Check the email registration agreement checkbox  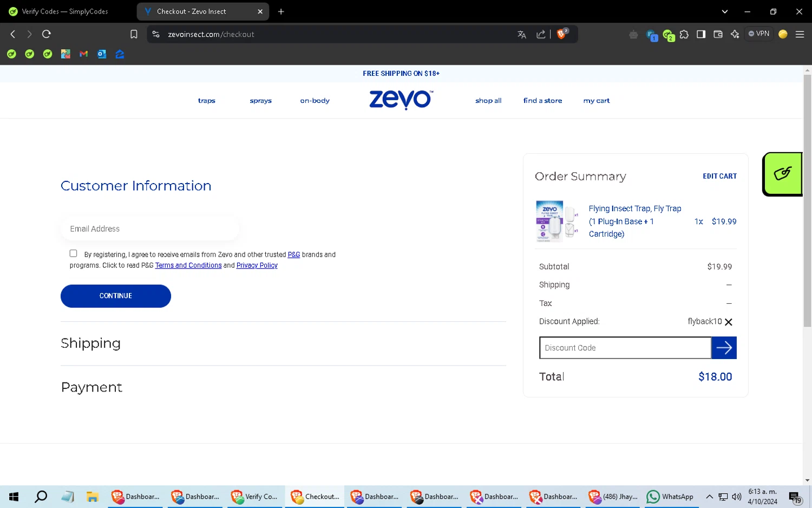pos(73,253)
